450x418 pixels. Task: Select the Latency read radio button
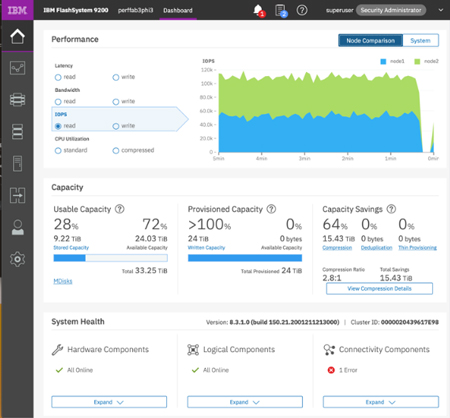58,77
